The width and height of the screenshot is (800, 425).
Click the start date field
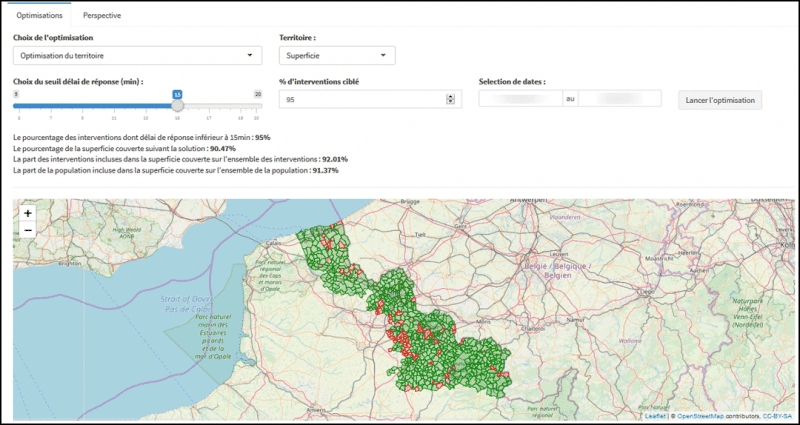[520, 98]
